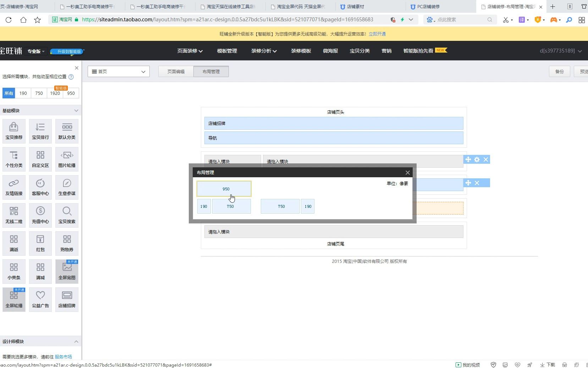Select the 生意参谋 module
This screenshot has height=368, width=588.
pyautogui.click(x=67, y=187)
